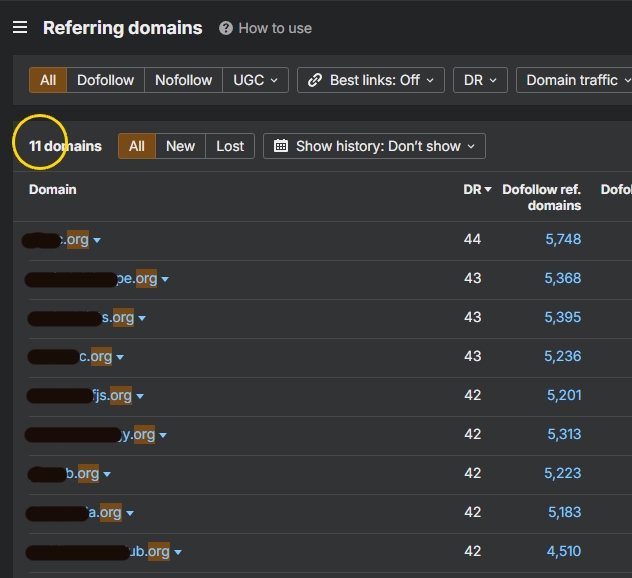632x578 pixels.
Task: Switch to the New domains tab
Action: [181, 146]
